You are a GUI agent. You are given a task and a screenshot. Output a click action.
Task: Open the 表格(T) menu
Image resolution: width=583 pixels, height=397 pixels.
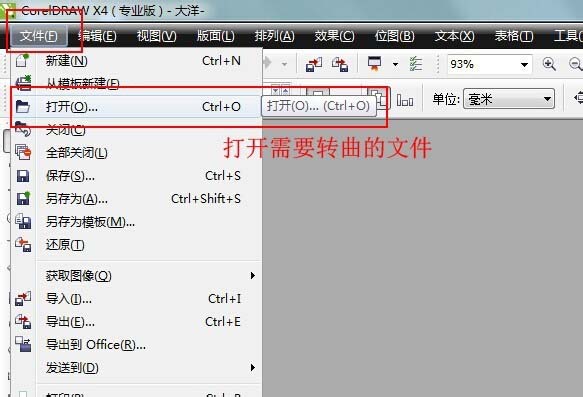[514, 36]
